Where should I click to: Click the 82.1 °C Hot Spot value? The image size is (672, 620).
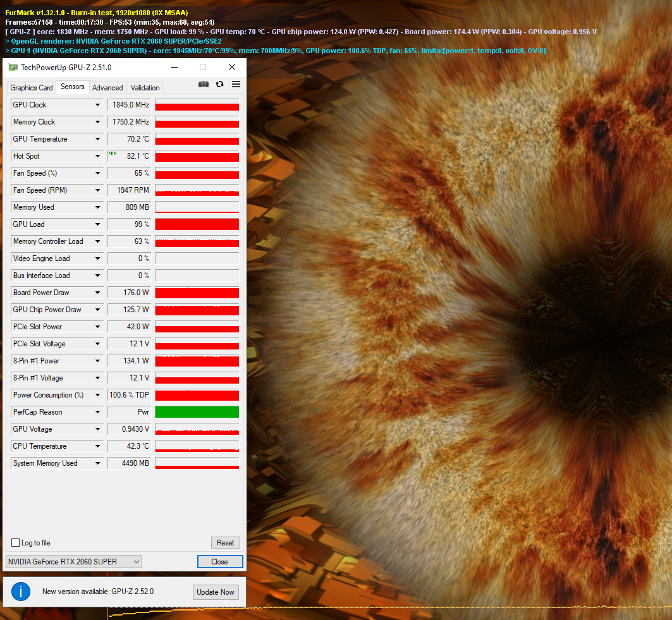pyautogui.click(x=130, y=156)
